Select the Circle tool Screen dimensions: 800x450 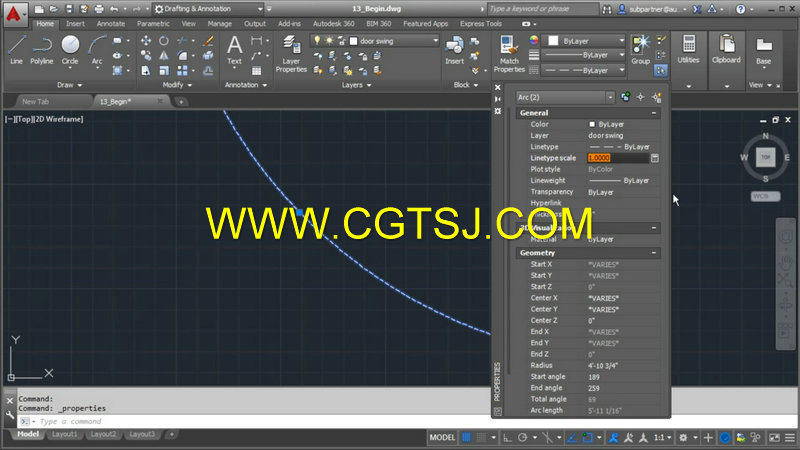tap(70, 50)
